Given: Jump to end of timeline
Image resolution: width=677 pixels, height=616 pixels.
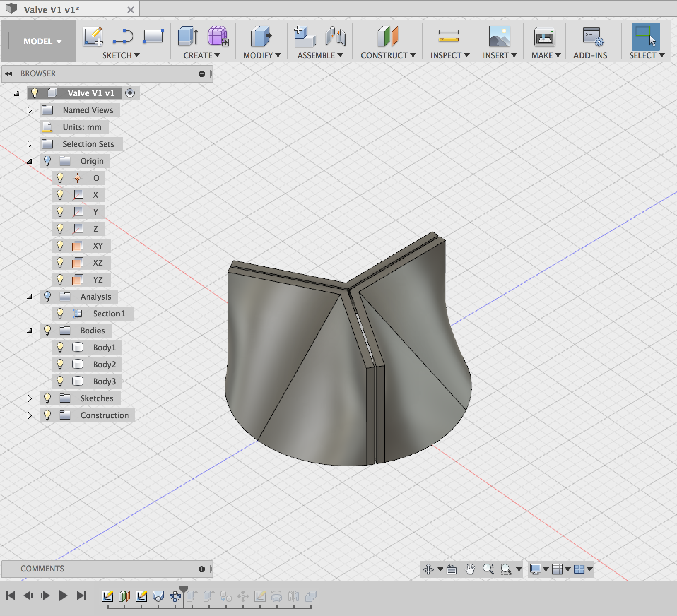Looking at the screenshot, I should point(81,596).
